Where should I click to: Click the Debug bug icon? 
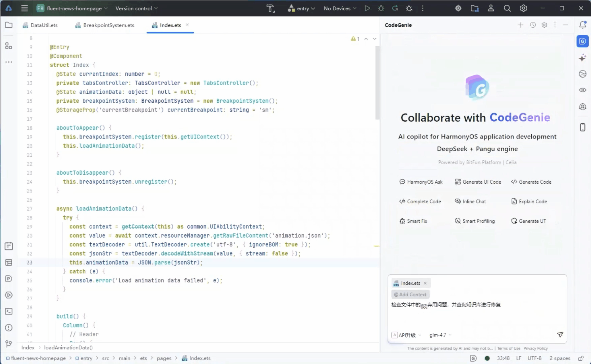(381, 8)
